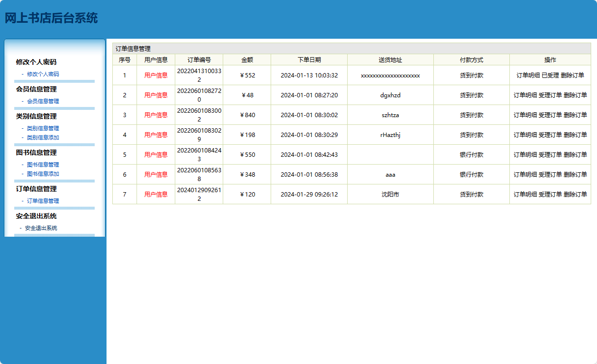Accept order in row 5 via 受理订单
The height and width of the screenshot is (364, 597).
coord(550,155)
